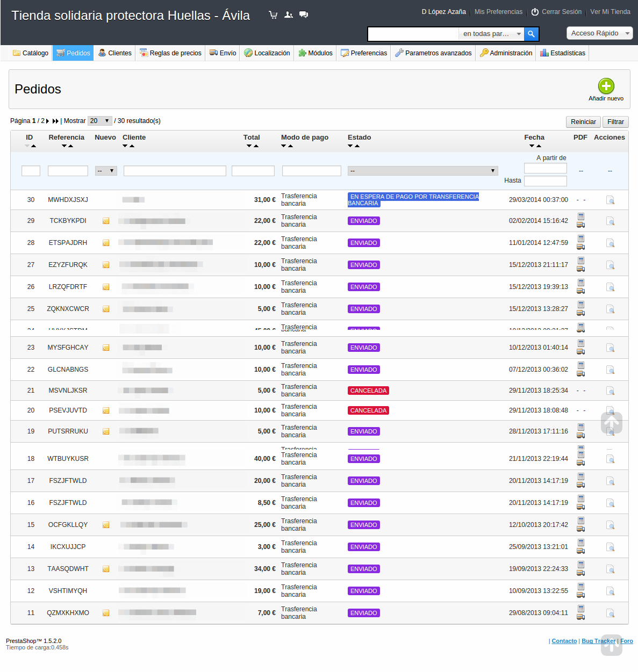Image resolution: width=638 pixels, height=672 pixels.
Task: Click the Cliente filter text field
Action: pos(175,171)
